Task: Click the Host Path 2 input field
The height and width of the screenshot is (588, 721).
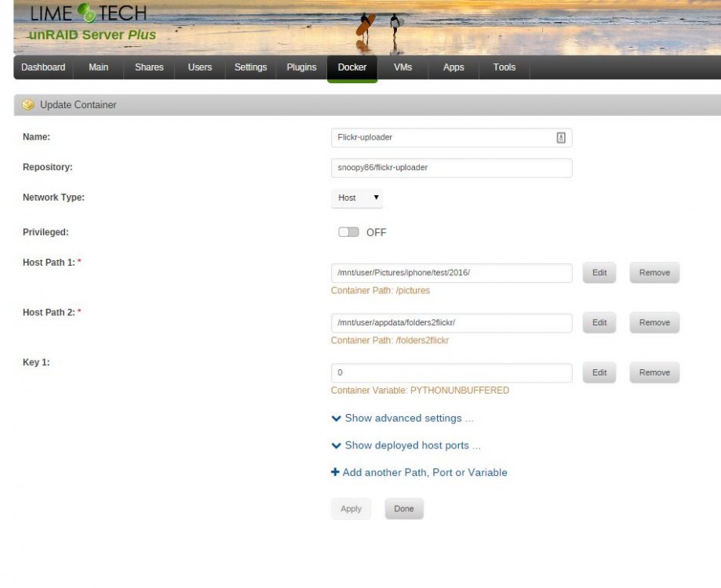Action: pos(452,323)
